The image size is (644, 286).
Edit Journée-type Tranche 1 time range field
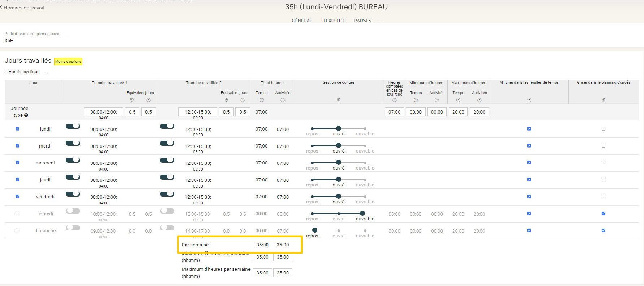pyautogui.click(x=104, y=112)
